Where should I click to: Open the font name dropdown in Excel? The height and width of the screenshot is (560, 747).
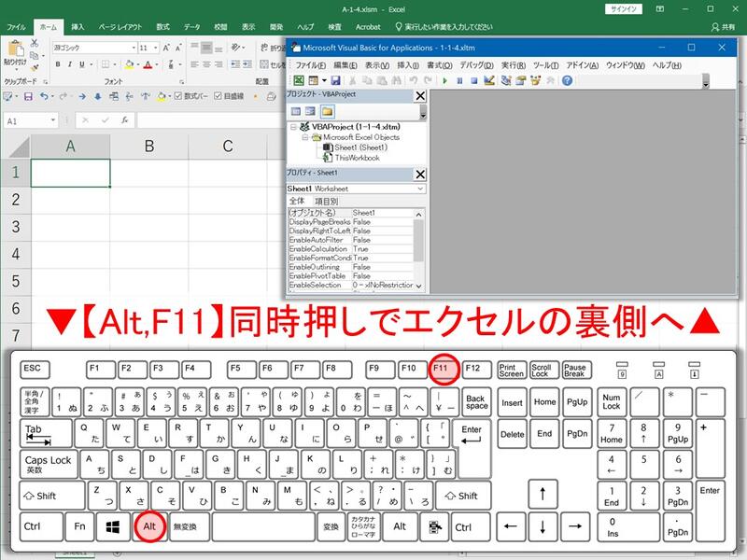click(134, 48)
